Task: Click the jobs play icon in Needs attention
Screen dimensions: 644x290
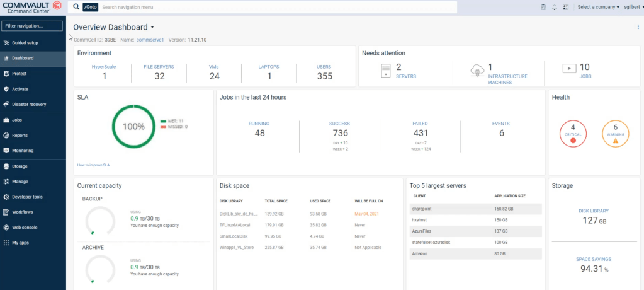Action: coord(569,68)
